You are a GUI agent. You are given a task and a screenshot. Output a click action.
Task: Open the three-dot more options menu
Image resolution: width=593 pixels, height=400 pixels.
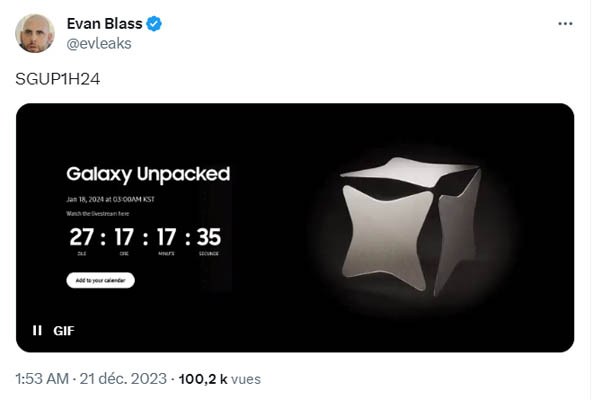(x=565, y=24)
